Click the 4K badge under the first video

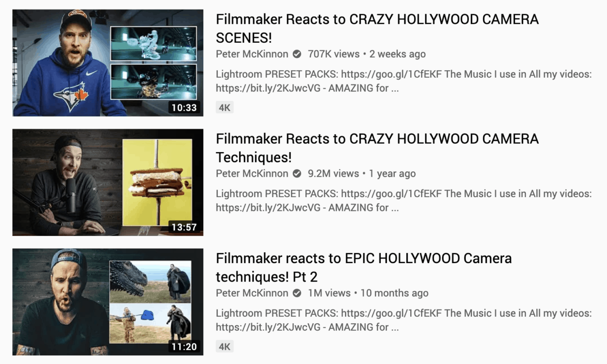[225, 108]
